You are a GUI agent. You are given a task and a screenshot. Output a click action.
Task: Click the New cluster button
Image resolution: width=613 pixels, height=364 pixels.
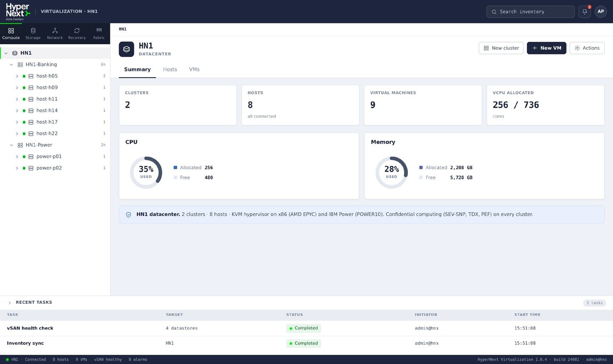click(501, 48)
